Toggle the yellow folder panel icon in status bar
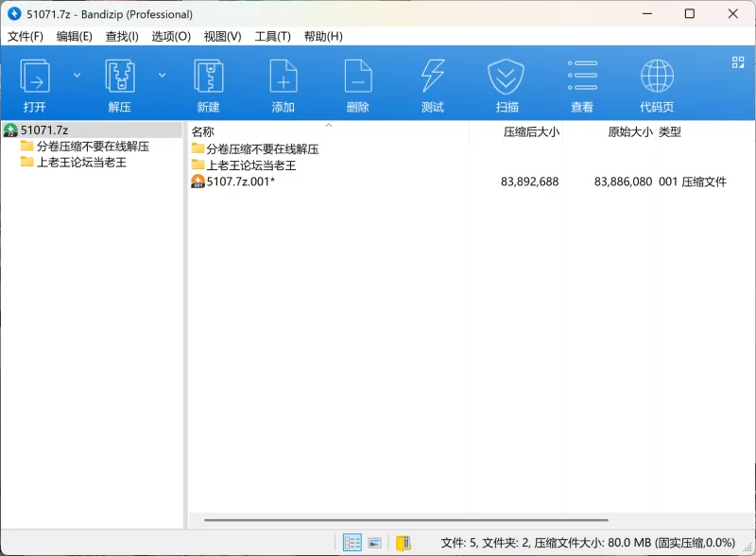 (x=404, y=543)
